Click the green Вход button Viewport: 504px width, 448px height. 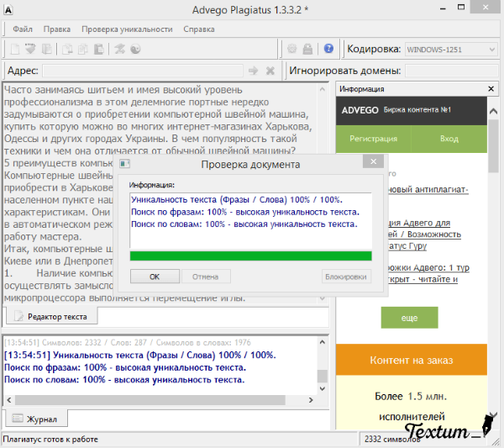tap(449, 139)
